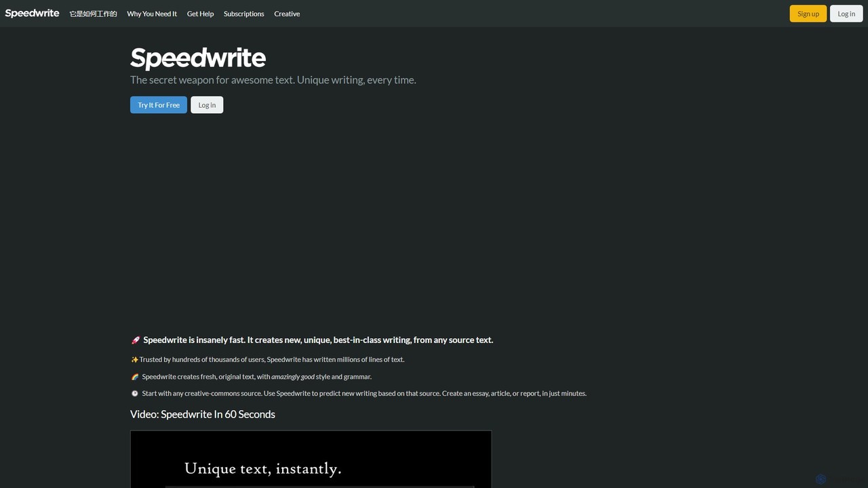Click the 'Trusted by hundreds of thousands of users' line
This screenshot has width=868, height=488.
272,360
